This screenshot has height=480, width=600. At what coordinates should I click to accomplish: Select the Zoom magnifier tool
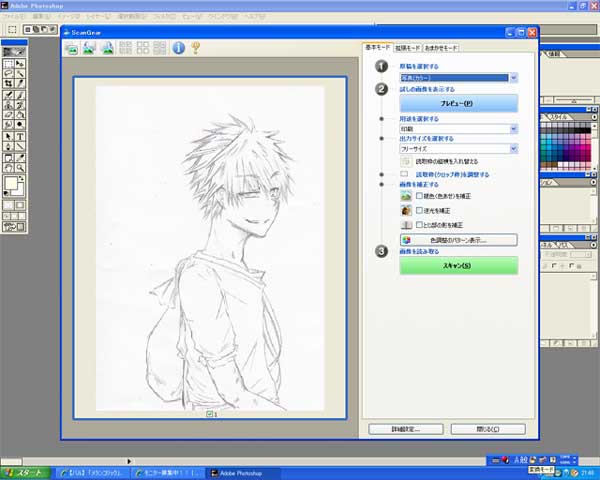coord(20,168)
